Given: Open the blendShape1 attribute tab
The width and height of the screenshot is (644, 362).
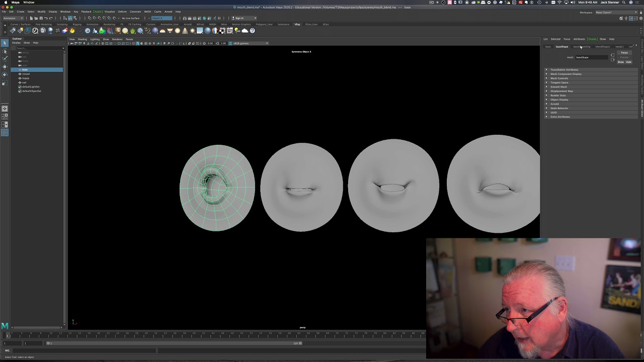Looking at the screenshot, I should pos(603,47).
